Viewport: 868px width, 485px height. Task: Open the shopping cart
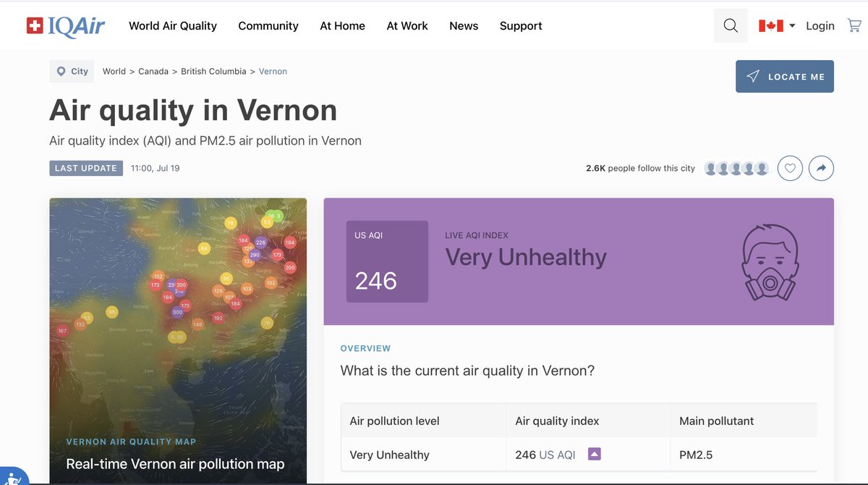(854, 25)
